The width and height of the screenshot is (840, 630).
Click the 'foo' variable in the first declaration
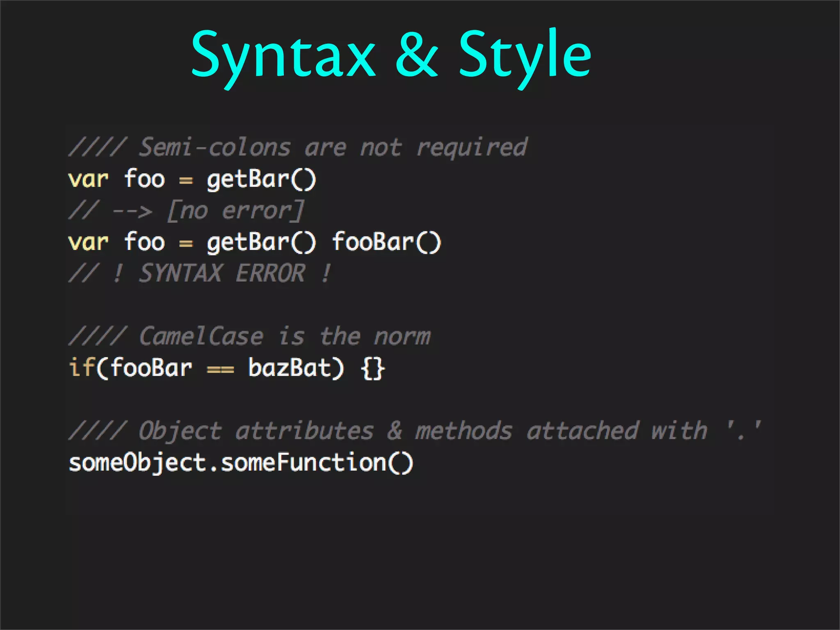click(144, 179)
